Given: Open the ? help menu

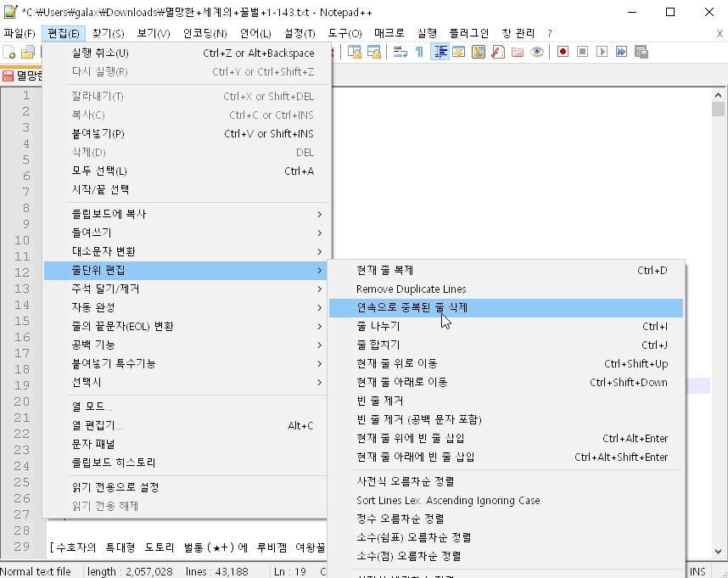Looking at the screenshot, I should [550, 33].
